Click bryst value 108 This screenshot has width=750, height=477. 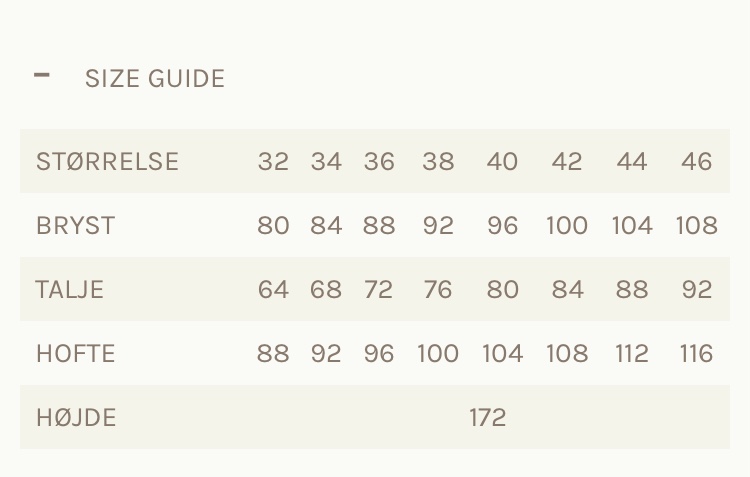[696, 225]
